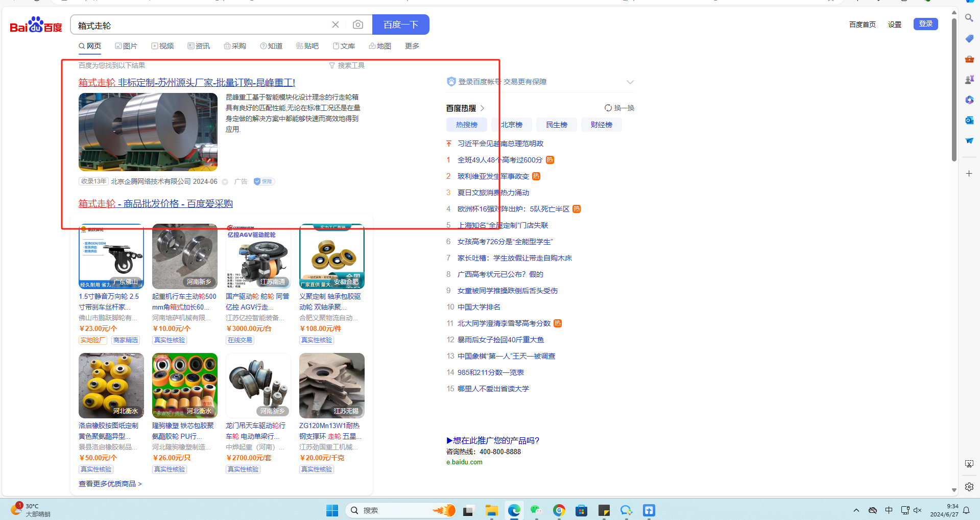Open 想在此推广您的产品吗 promotion link
Image resolution: width=980 pixels, height=520 pixels.
(493, 440)
